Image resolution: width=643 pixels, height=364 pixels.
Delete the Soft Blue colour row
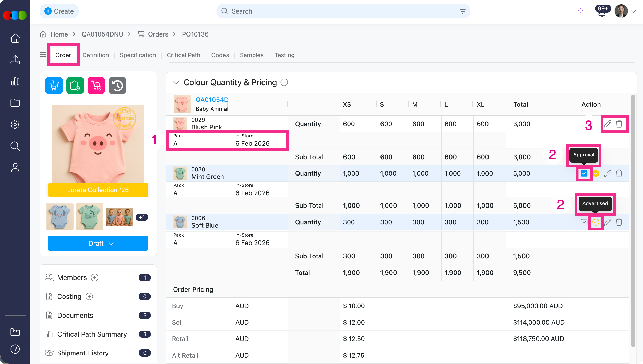click(x=619, y=222)
